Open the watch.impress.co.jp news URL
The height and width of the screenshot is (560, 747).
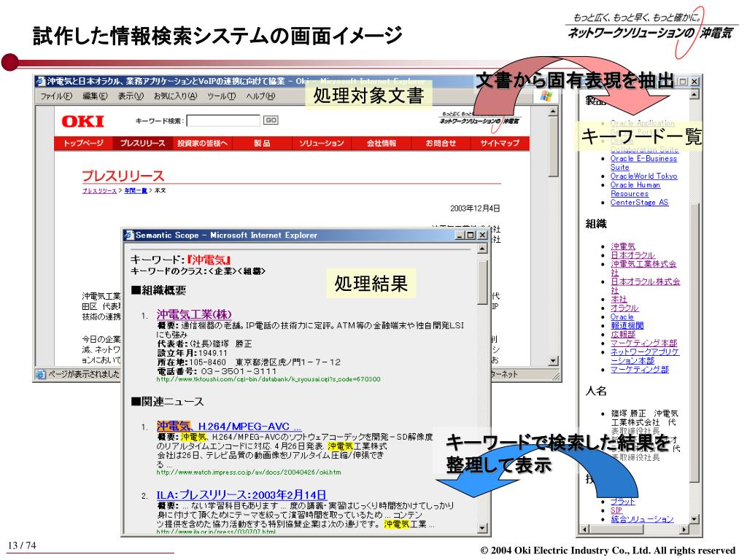pos(249,472)
